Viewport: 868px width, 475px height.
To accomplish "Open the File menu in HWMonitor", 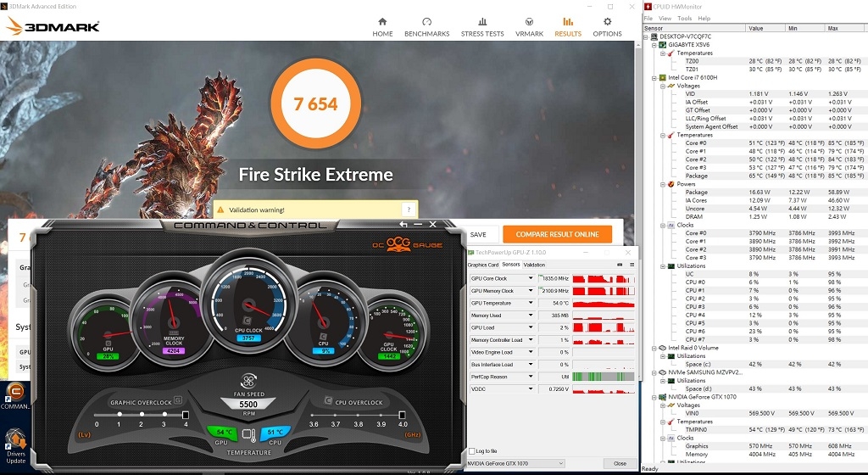I will (x=648, y=19).
